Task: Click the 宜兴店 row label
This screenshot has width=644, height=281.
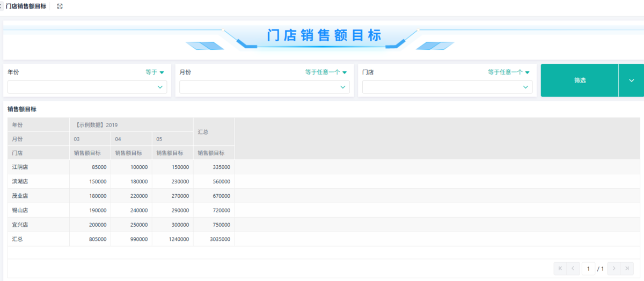Action: click(20, 225)
